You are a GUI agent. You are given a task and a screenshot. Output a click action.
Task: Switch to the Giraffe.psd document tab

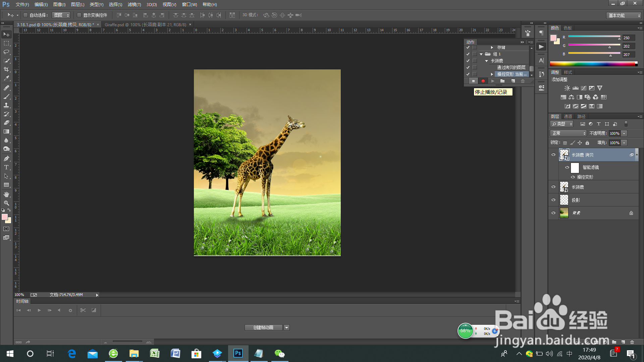(145, 24)
